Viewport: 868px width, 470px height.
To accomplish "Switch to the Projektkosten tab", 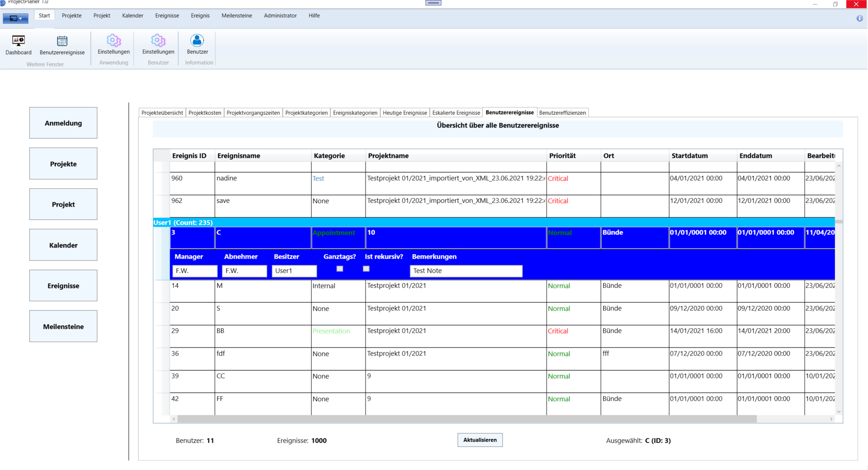I will coord(205,113).
